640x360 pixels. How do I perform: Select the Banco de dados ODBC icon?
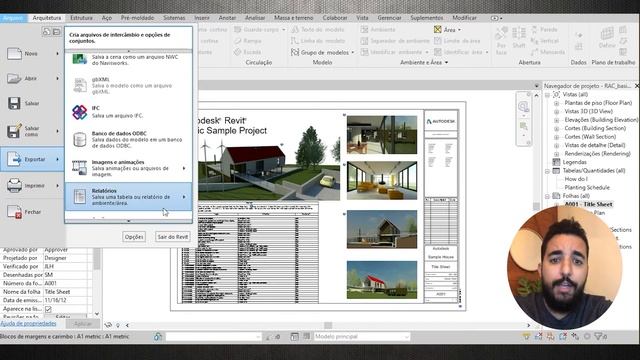click(x=79, y=140)
